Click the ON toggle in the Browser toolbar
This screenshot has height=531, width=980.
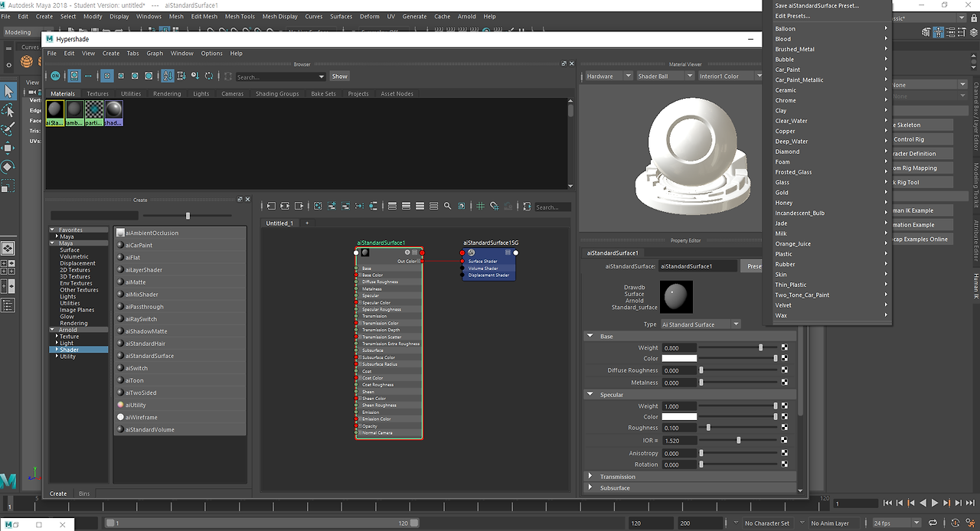coord(55,76)
